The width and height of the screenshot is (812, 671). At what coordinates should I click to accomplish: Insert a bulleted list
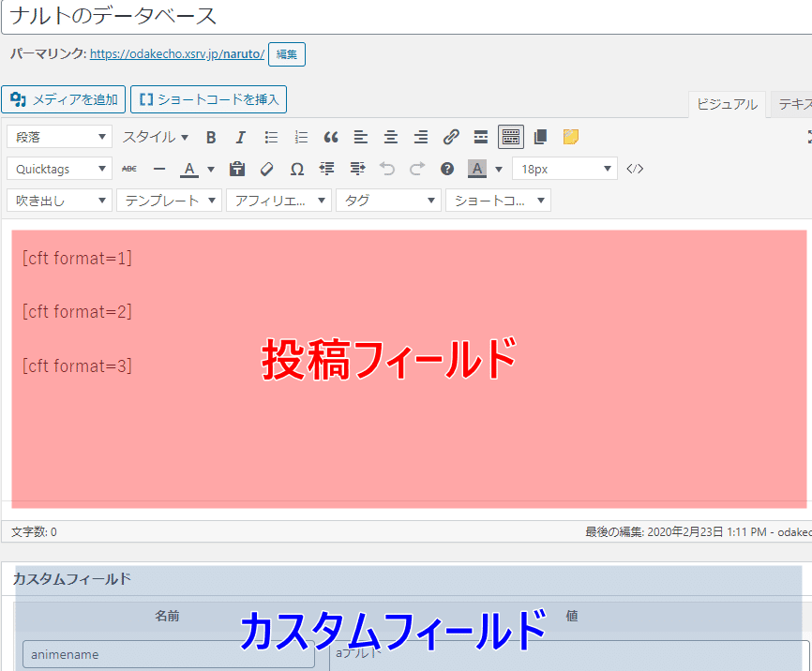coord(270,137)
